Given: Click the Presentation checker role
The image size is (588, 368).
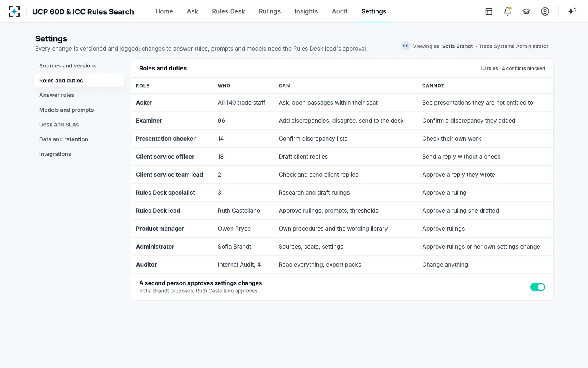Looking at the screenshot, I should 166,139.
